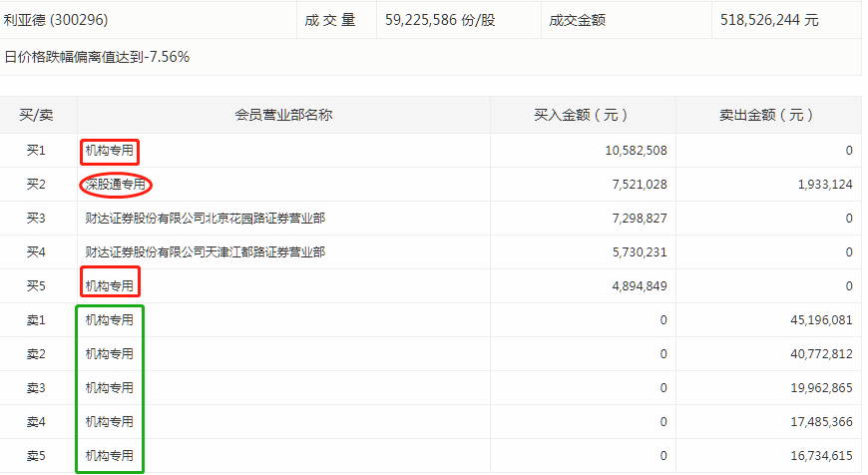Click the zero buy amount in 卖1 row
The height and width of the screenshot is (475, 868).
(663, 320)
